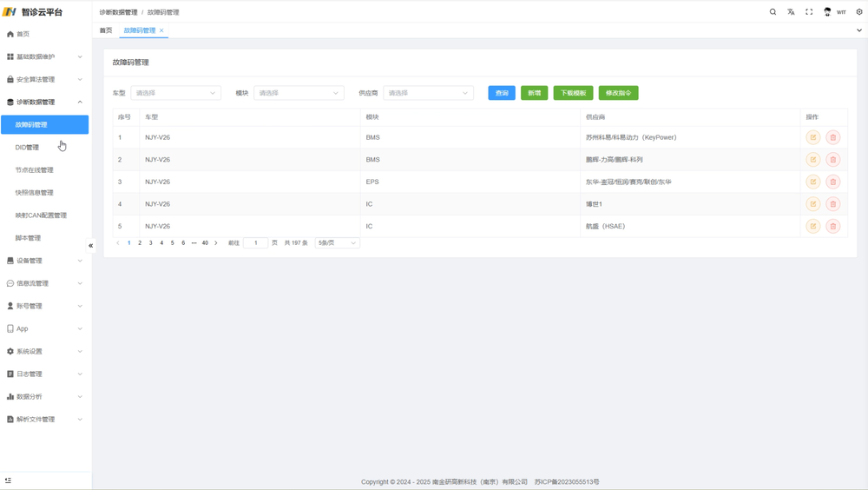Open the 供应商 dropdown filter
Viewport: 868px width, 490px height.
tap(428, 93)
